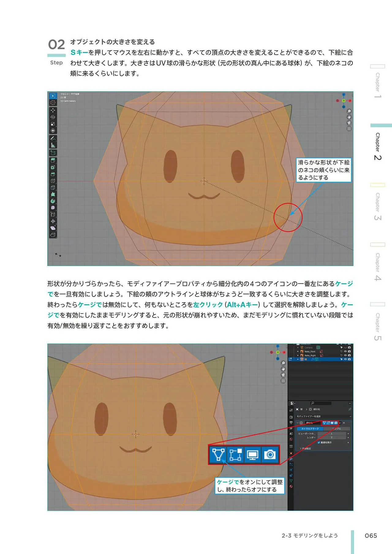Toggle viewport visibility eye for 球 row
This screenshot has width=392, height=554.
[x=345, y=359]
